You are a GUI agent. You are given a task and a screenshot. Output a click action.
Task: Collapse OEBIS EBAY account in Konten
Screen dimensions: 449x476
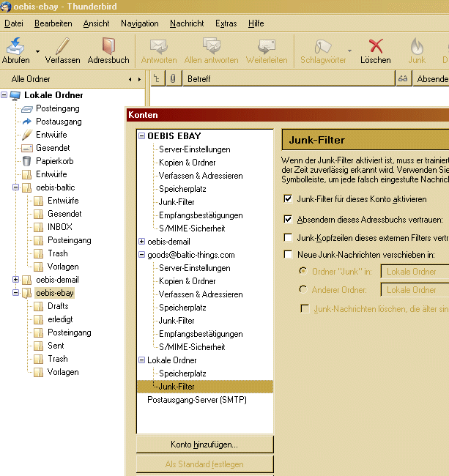pos(141,136)
